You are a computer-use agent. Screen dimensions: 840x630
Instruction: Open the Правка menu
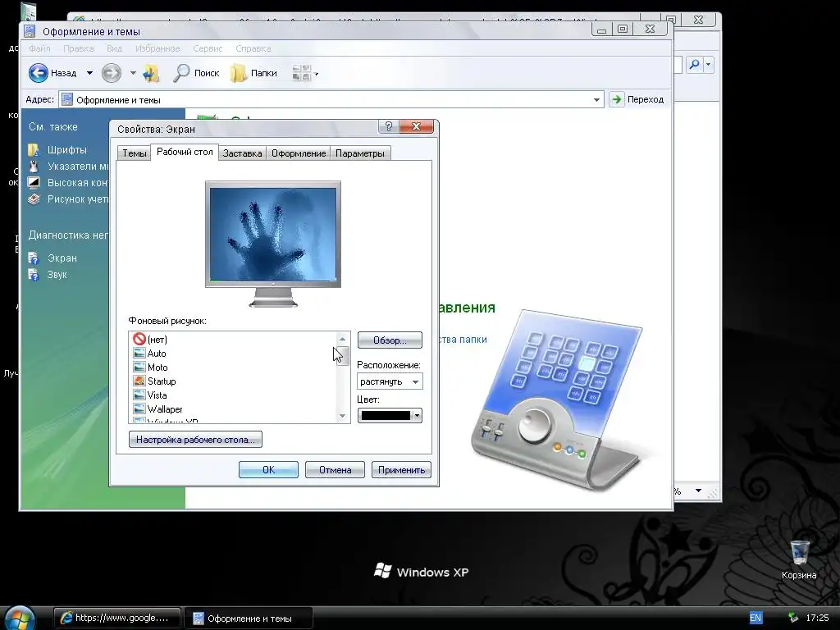coord(78,48)
